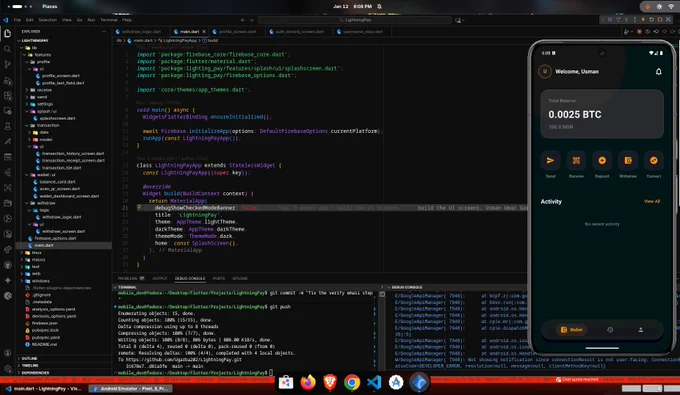The width and height of the screenshot is (680, 395).
Task: Switch to profile_screen.dart editor tab
Action: click(x=237, y=32)
